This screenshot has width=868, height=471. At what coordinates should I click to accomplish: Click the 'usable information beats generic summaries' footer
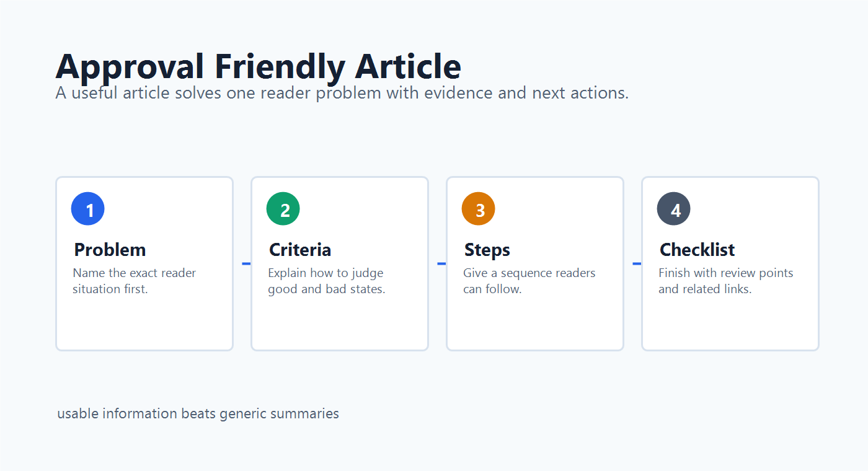pyautogui.click(x=198, y=413)
